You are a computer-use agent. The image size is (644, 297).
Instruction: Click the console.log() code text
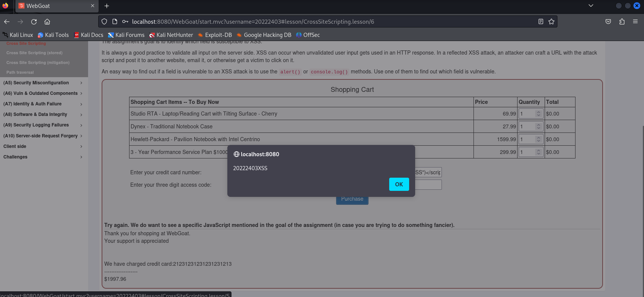(329, 72)
